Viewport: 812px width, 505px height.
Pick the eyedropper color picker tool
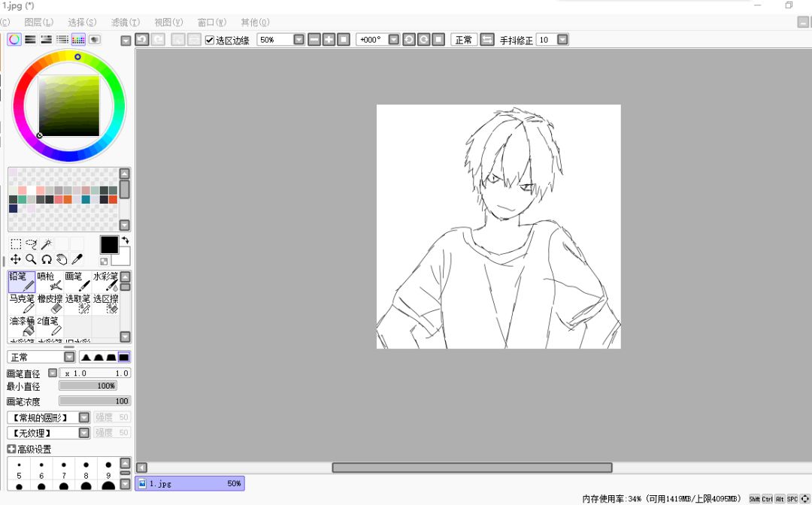pyautogui.click(x=77, y=259)
